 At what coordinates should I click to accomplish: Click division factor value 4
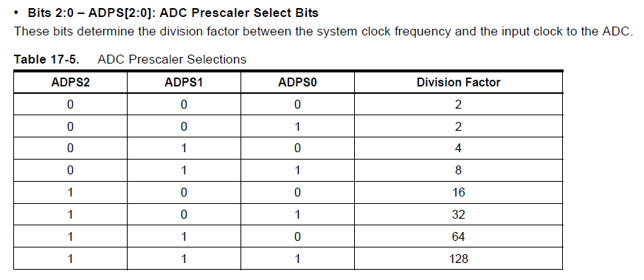(x=458, y=148)
